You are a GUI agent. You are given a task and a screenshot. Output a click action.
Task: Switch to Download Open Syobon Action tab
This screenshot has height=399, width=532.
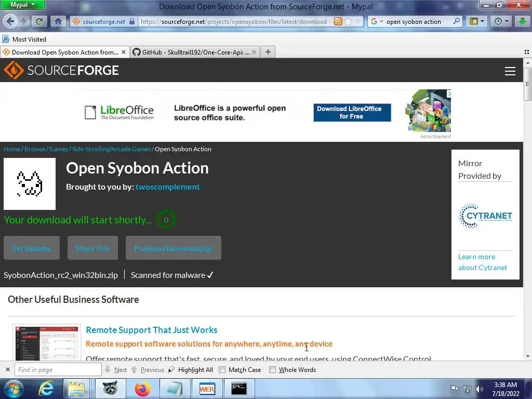64,52
